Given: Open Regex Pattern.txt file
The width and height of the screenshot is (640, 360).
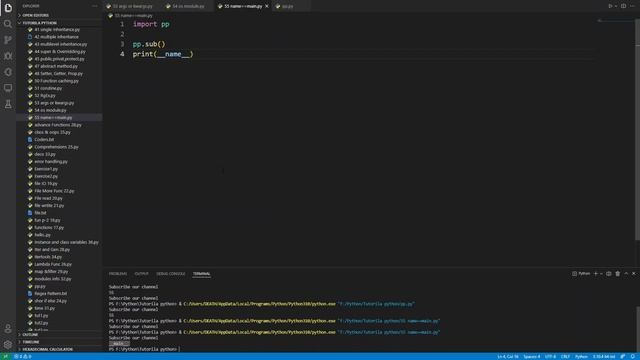Looking at the screenshot, I should coord(59,293).
